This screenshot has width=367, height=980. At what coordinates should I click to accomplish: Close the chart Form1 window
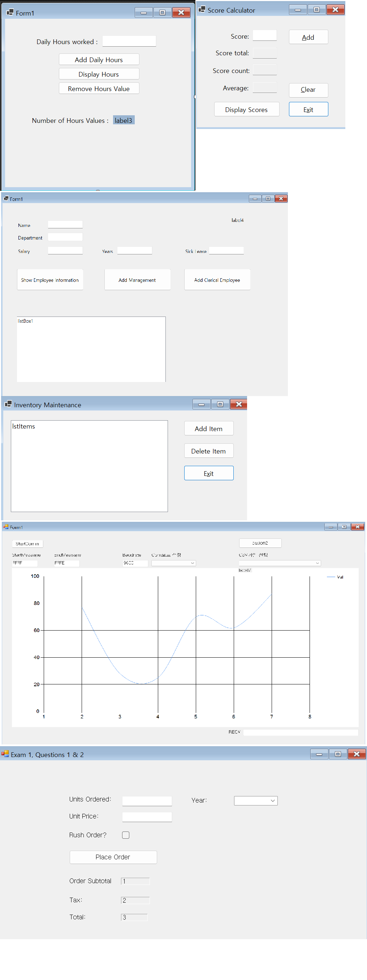click(358, 527)
